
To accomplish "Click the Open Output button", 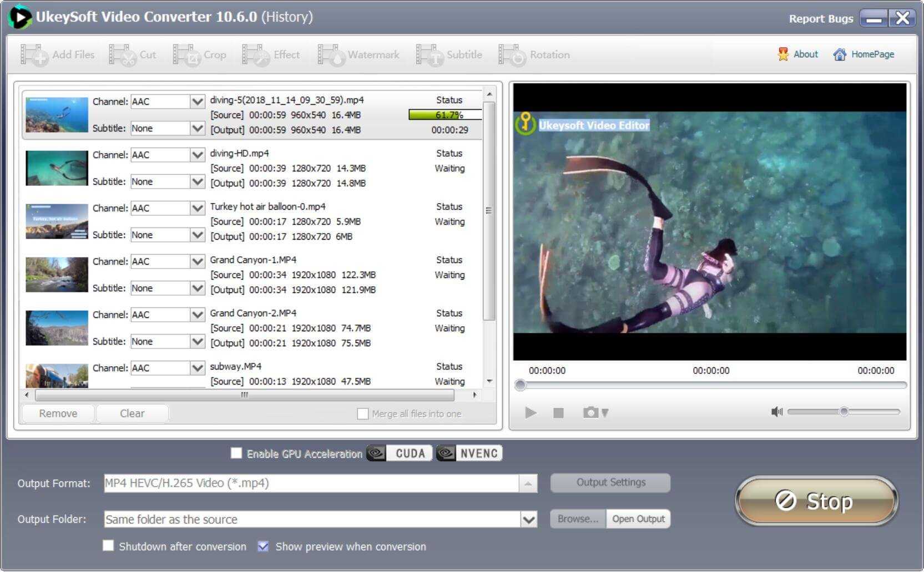I will (x=638, y=519).
